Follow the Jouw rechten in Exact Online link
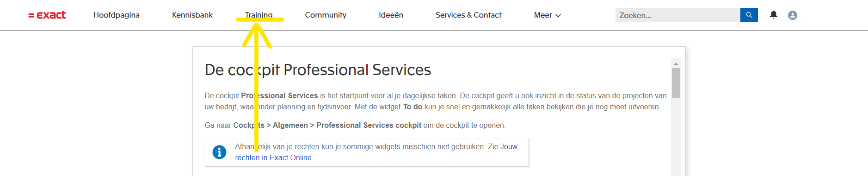Viewport: 868px width, 176px height. coord(376,152)
